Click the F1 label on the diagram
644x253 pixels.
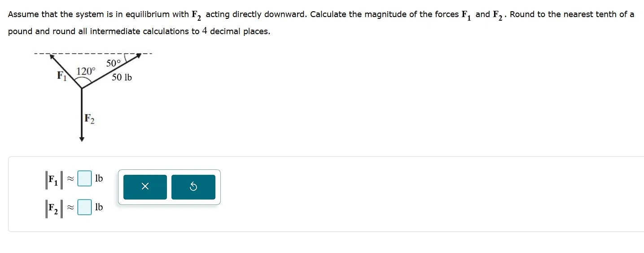pos(61,75)
